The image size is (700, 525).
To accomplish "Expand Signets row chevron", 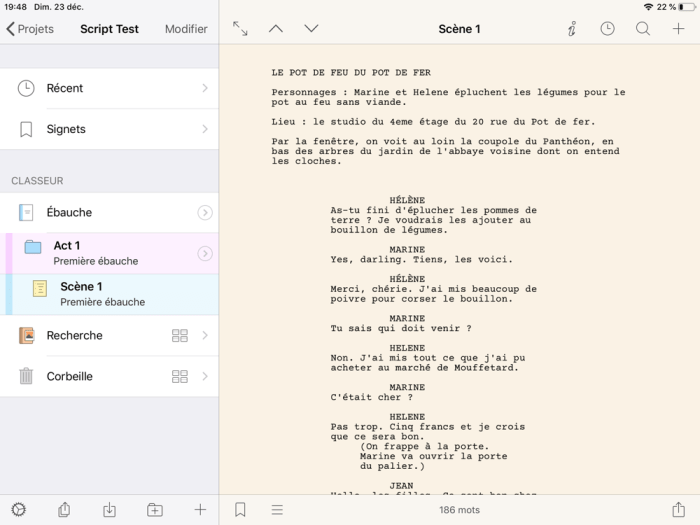I will (x=205, y=129).
